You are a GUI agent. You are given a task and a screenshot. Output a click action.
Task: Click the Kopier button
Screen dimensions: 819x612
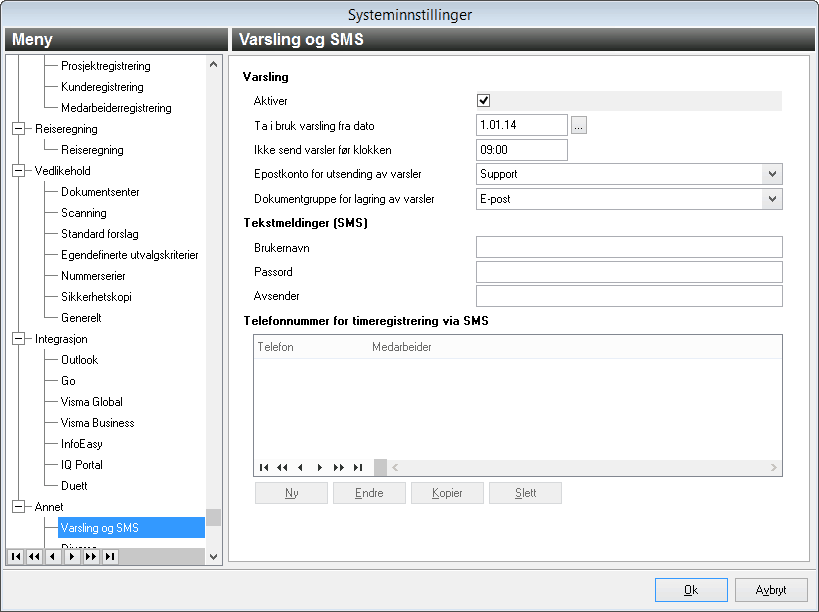(x=447, y=493)
